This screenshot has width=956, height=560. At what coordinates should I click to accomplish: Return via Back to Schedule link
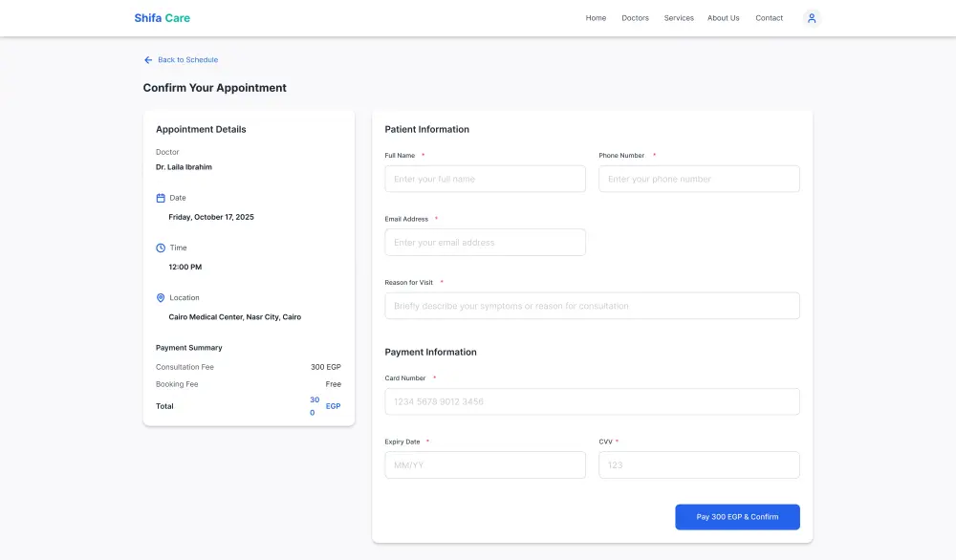tap(187, 60)
